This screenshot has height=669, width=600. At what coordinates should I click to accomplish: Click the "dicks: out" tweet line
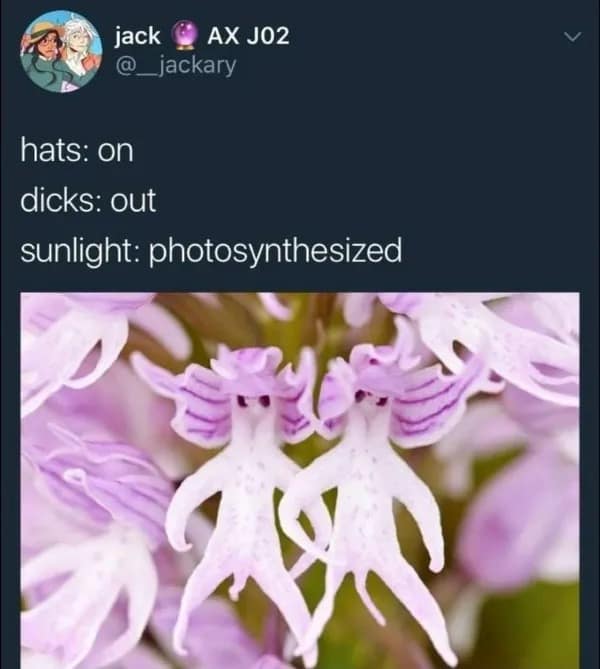(x=88, y=200)
